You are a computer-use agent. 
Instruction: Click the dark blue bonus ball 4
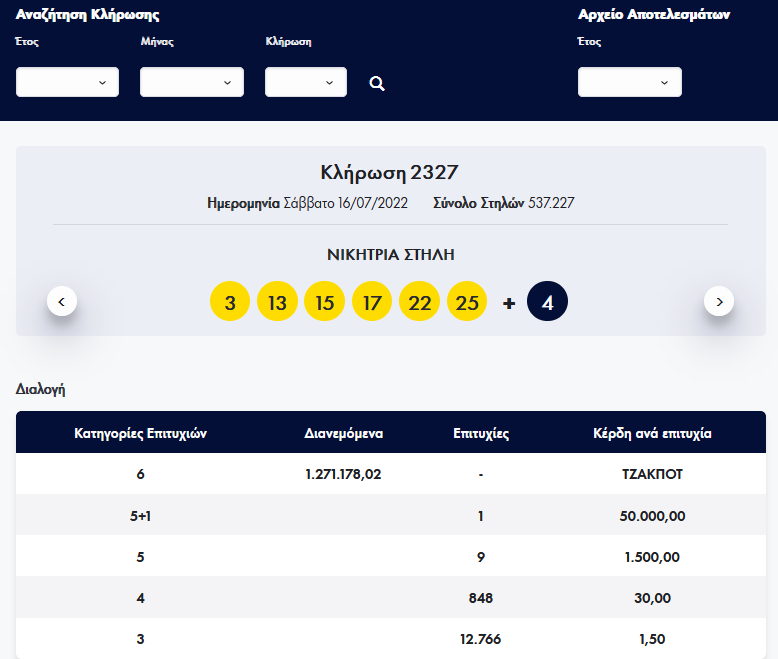[x=547, y=302]
